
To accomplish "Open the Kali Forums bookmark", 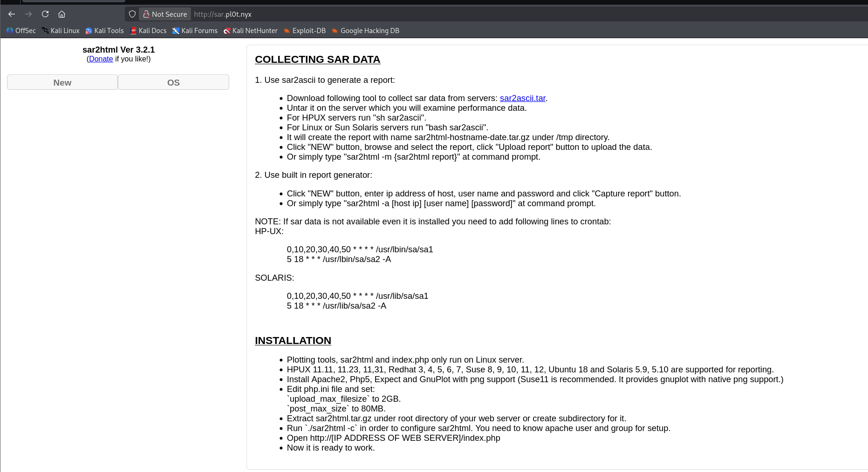I will (195, 31).
